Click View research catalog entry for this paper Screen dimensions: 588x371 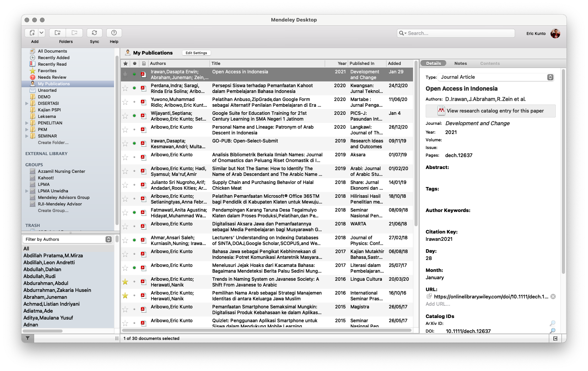[x=491, y=111]
